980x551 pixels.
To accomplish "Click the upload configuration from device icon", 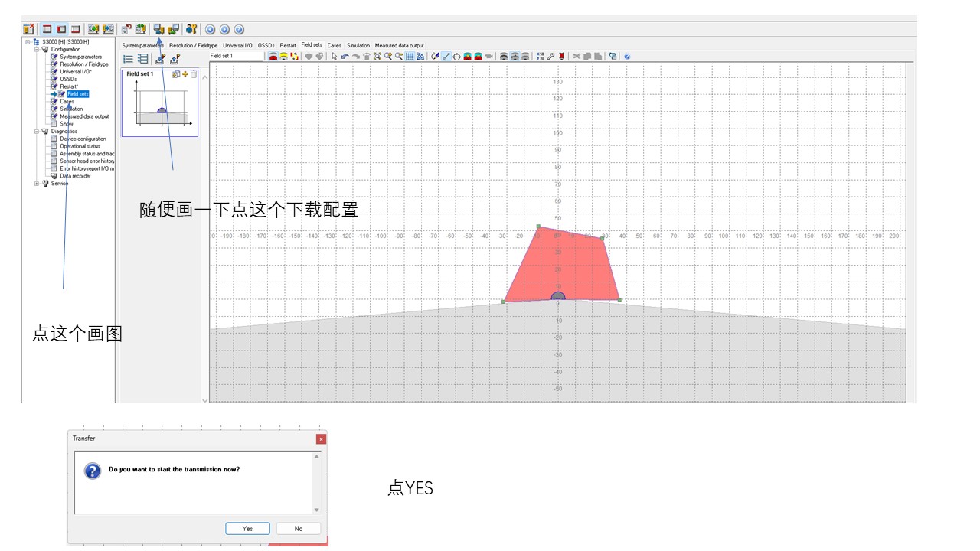I will click(x=174, y=29).
